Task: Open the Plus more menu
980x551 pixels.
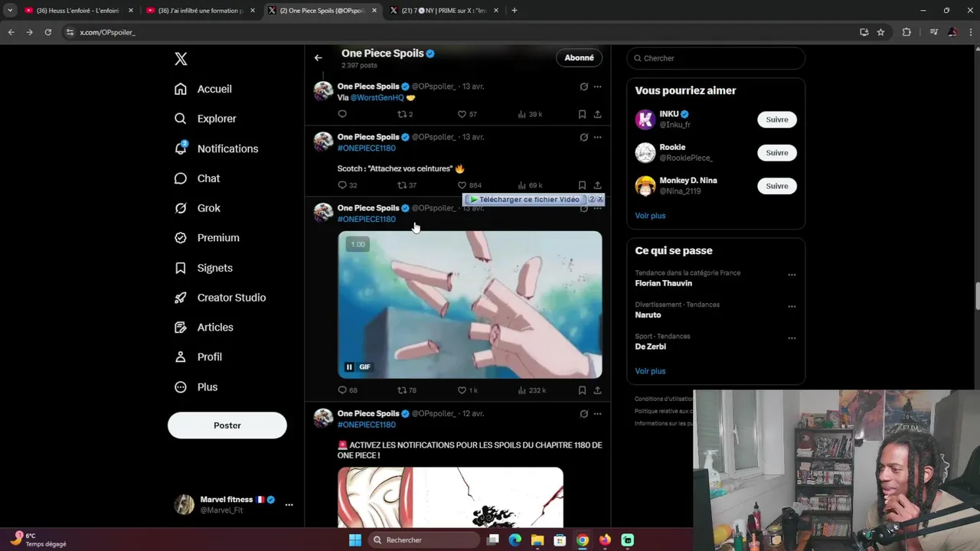Action: tap(196, 387)
